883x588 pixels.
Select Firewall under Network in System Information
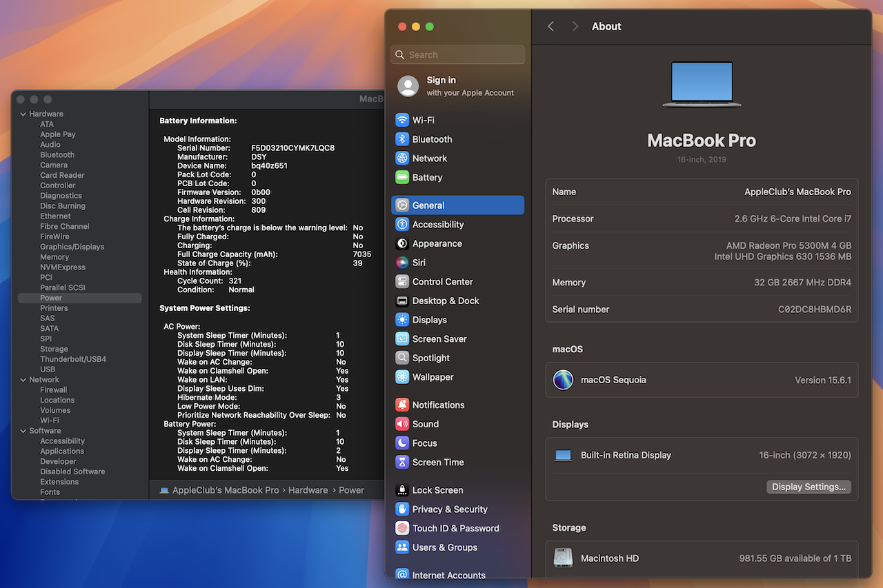[x=53, y=390]
